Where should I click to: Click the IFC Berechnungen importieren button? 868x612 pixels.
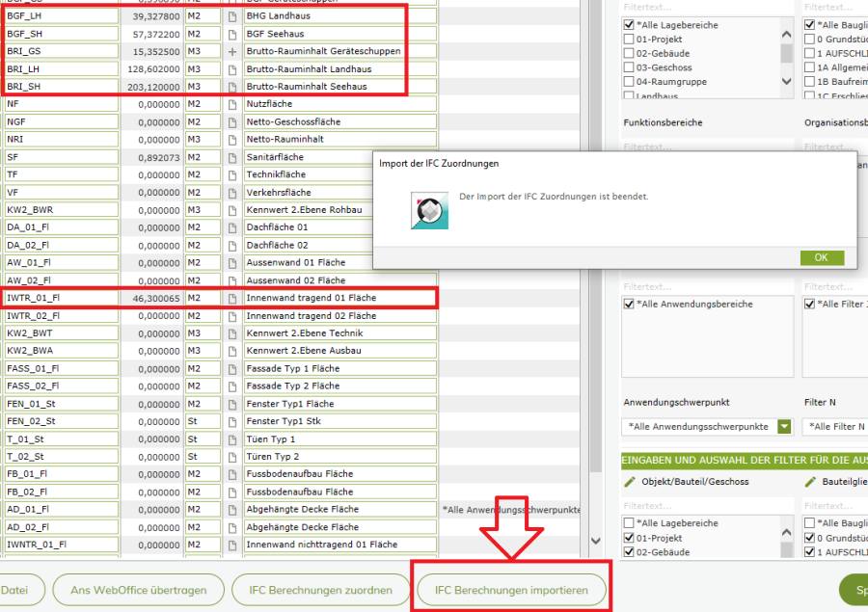(511, 590)
